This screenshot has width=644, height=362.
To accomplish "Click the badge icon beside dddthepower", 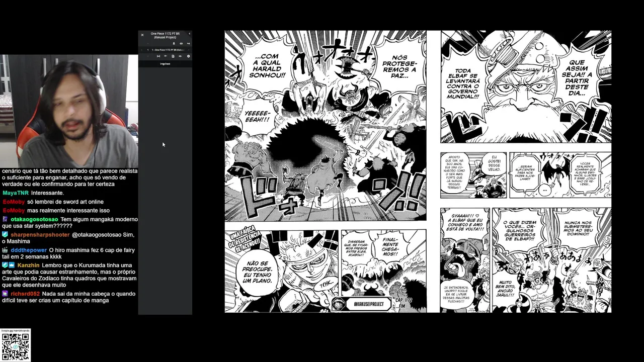I will [x=5, y=250].
